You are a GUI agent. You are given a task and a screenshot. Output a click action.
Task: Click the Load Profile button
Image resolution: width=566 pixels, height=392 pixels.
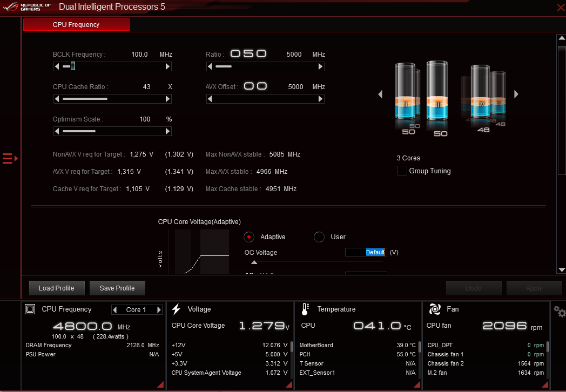pyautogui.click(x=57, y=288)
